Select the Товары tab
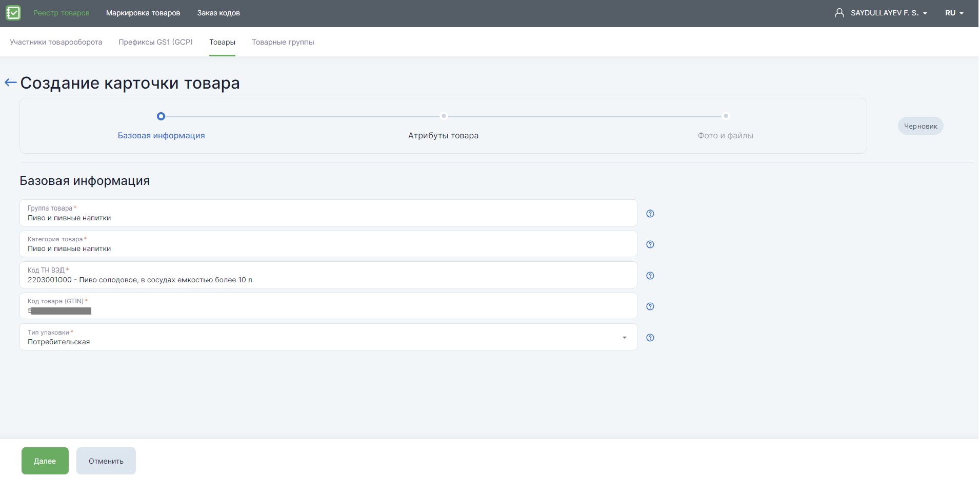The width and height of the screenshot is (980, 478). click(x=222, y=42)
